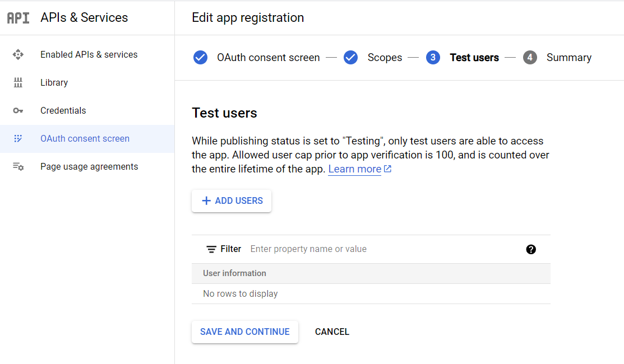Click SAVE AND CONTINUE button
The image size is (624, 364).
tap(245, 332)
